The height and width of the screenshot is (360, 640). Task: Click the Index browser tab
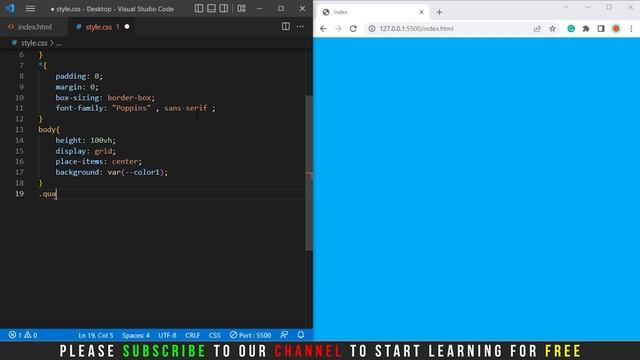click(x=373, y=12)
